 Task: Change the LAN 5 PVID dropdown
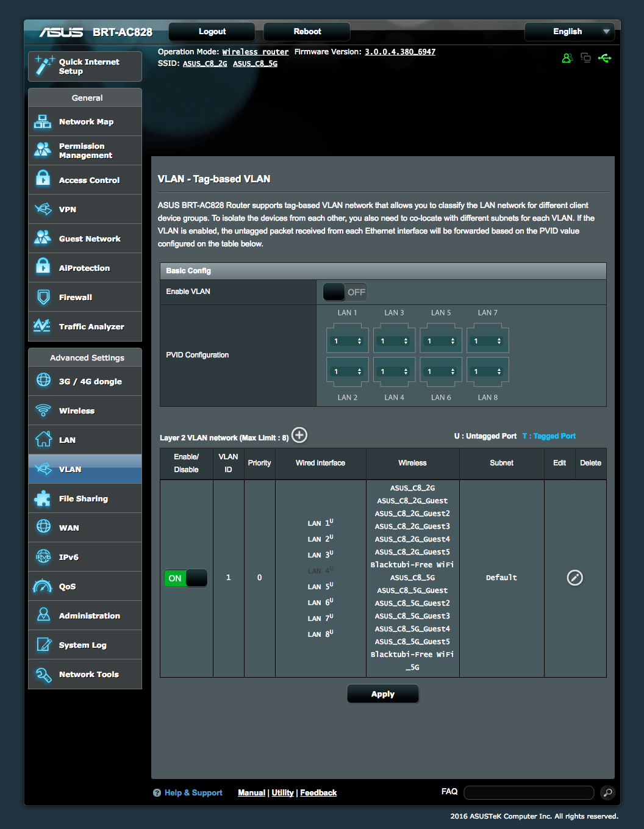pyautogui.click(x=441, y=341)
